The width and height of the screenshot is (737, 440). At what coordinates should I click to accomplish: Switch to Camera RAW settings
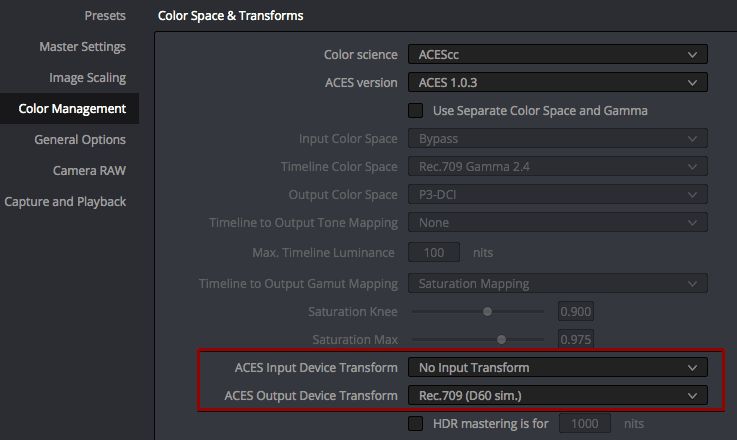tap(89, 171)
